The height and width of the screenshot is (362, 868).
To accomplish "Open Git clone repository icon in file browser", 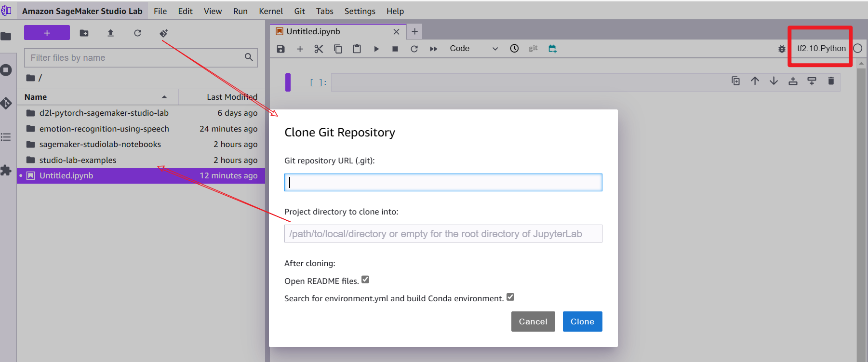I will pyautogui.click(x=164, y=33).
